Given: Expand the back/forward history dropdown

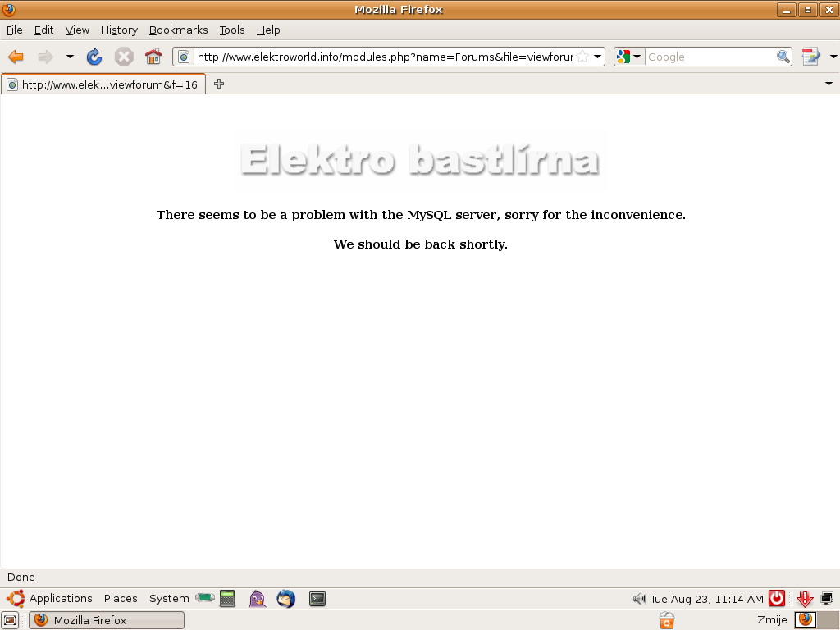Looking at the screenshot, I should coord(70,57).
